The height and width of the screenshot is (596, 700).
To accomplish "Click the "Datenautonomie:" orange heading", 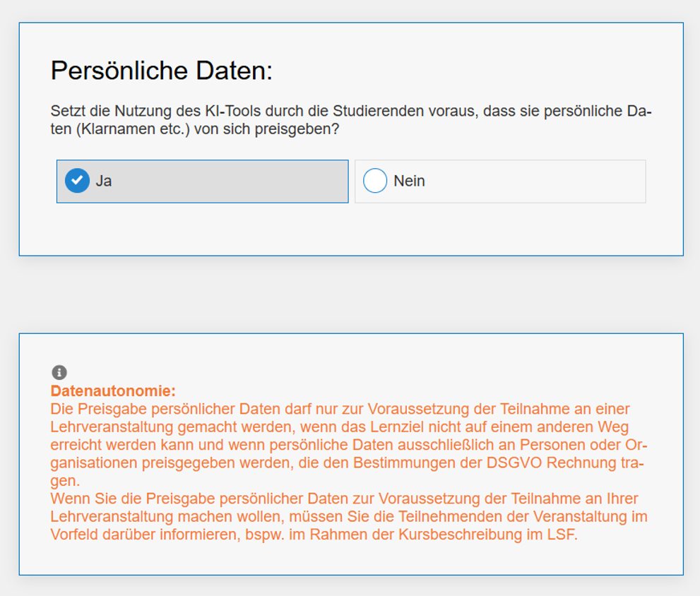I will click(x=113, y=391).
